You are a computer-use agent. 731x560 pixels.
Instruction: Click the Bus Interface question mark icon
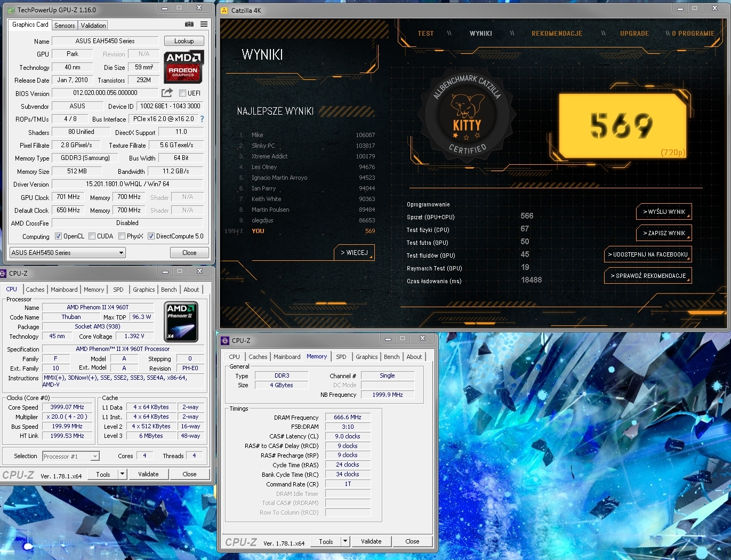click(202, 119)
